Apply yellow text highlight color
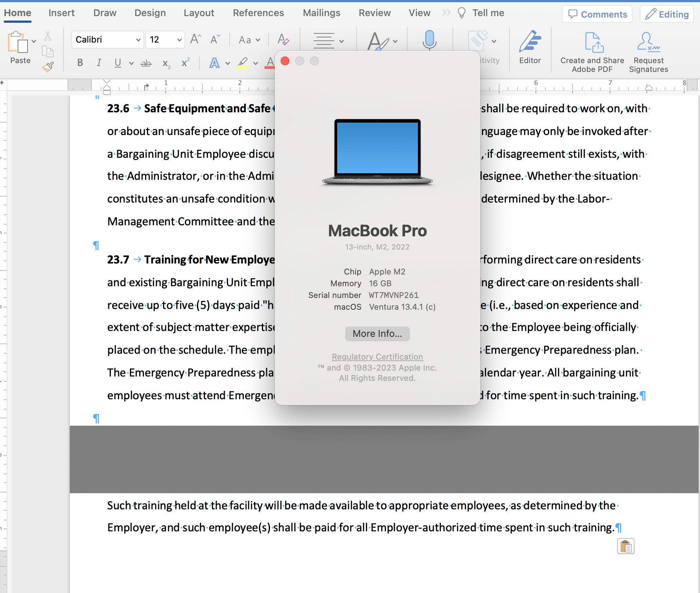700x593 pixels. 242,63
